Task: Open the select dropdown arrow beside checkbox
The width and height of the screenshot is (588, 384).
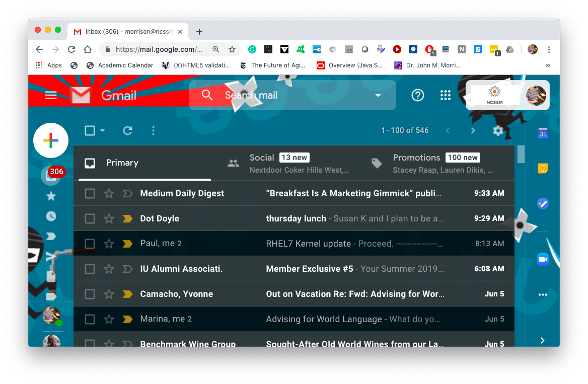Action: click(x=102, y=130)
